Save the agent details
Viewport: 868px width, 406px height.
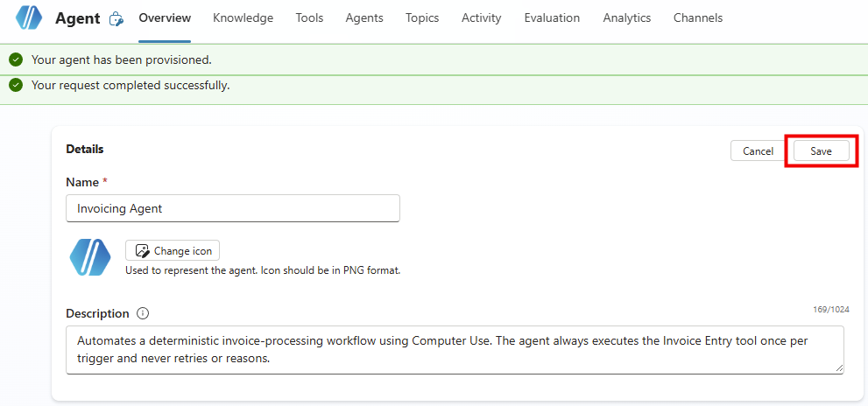coord(821,151)
